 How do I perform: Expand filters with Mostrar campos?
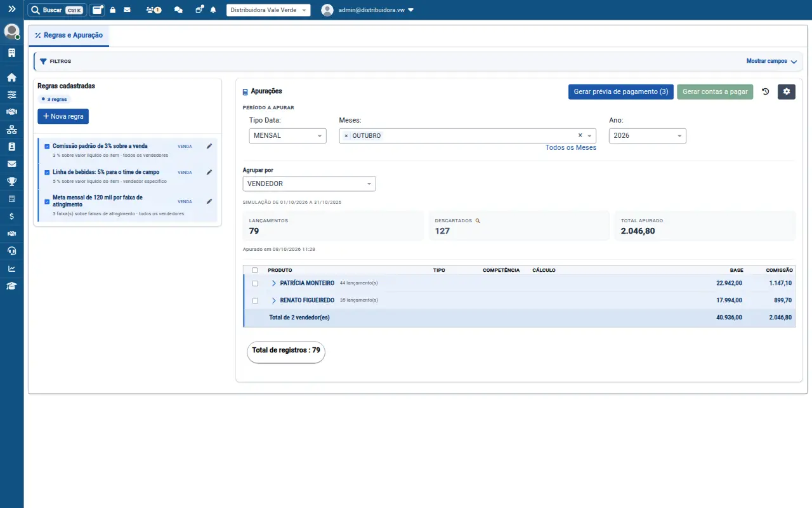coord(771,61)
